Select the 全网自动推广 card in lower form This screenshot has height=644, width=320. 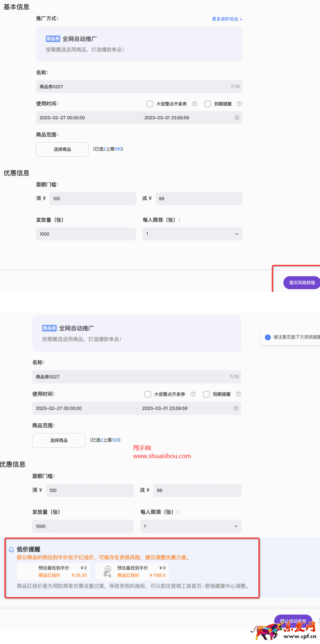tap(137, 333)
